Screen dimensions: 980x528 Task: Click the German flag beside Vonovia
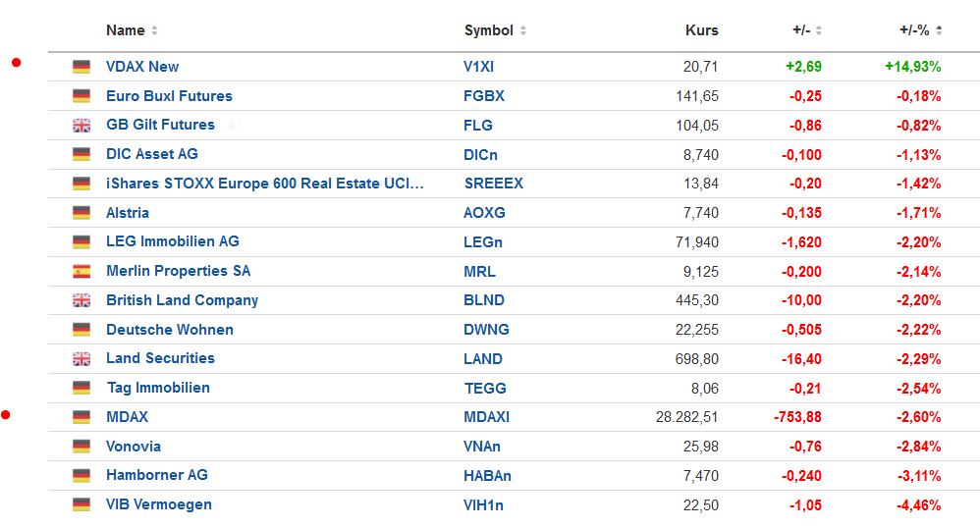82,447
